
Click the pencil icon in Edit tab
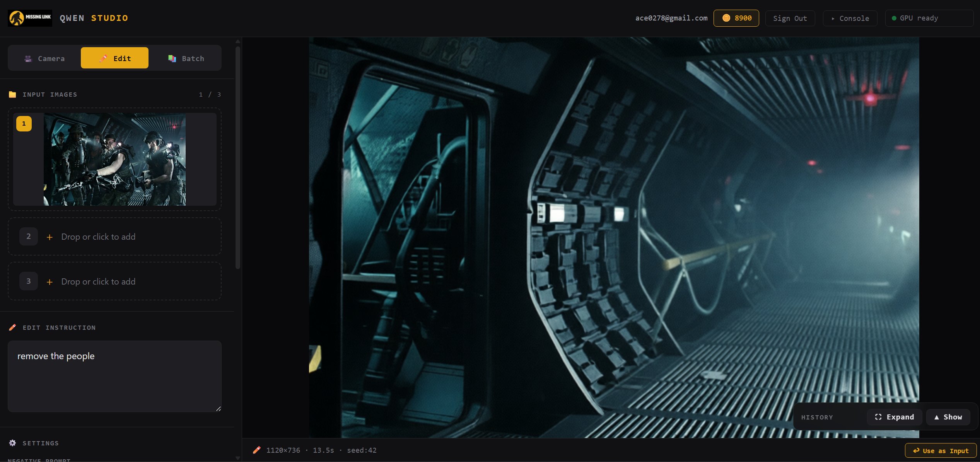[103, 58]
